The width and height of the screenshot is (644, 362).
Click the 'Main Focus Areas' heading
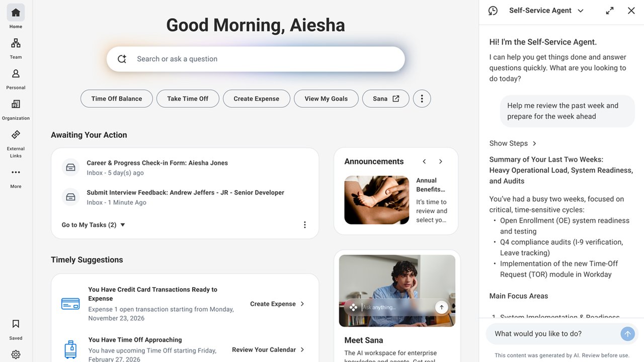(519, 296)
